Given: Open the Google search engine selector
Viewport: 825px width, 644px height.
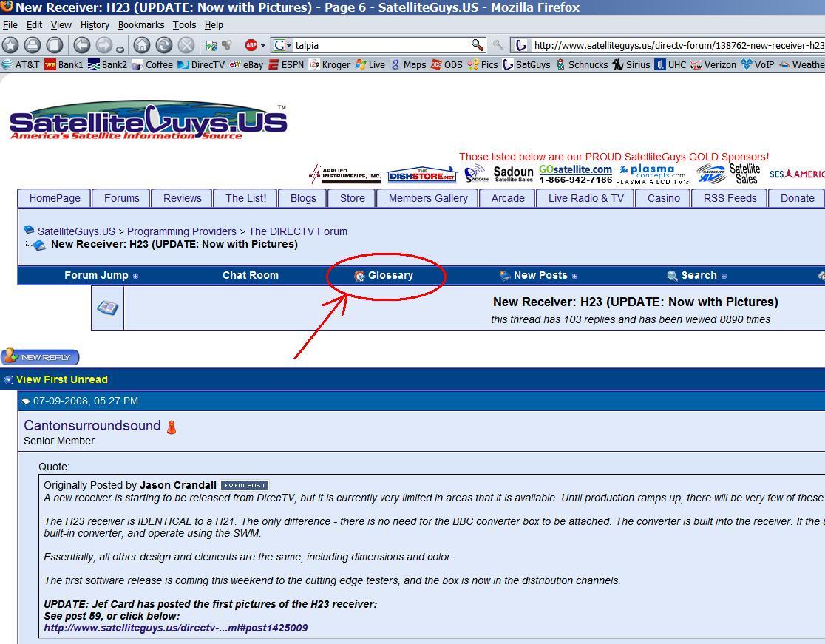Looking at the screenshot, I should click(x=282, y=45).
